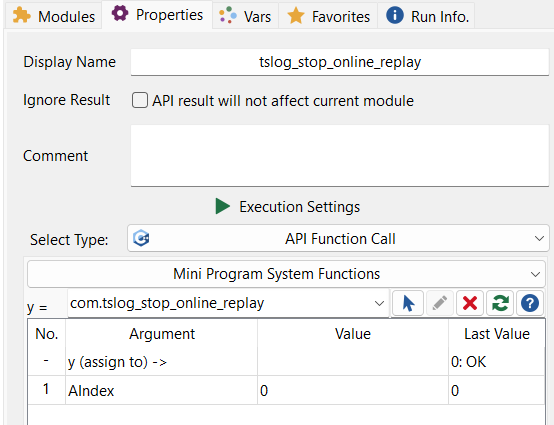Enable the Ignore Result checkbox
Screen dimensions: 554x425
pyautogui.click(x=140, y=100)
